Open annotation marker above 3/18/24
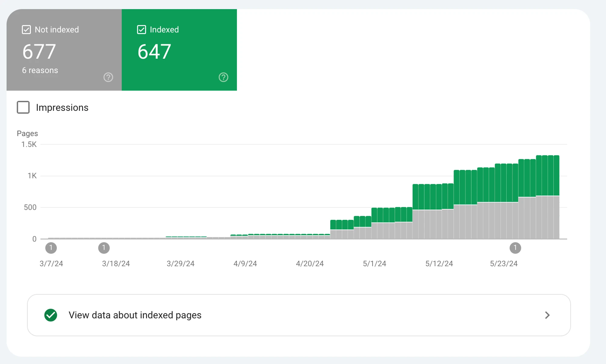Screen dimensions: 606x364 pos(104,248)
